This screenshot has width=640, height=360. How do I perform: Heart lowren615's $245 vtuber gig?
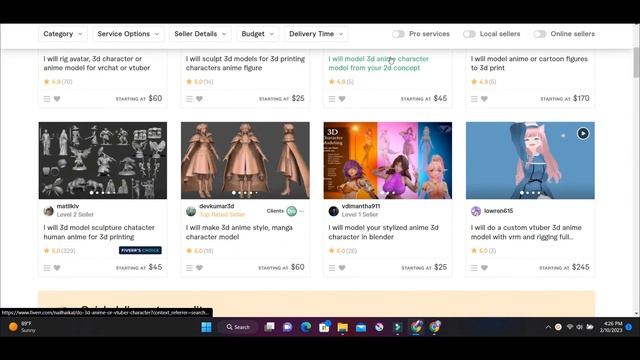coord(484,268)
